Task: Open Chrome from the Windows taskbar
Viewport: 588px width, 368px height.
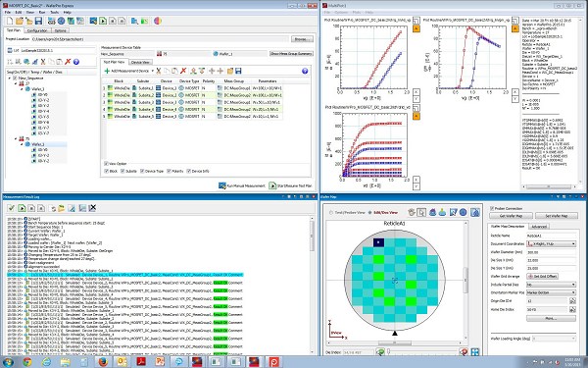Action: pos(27,362)
